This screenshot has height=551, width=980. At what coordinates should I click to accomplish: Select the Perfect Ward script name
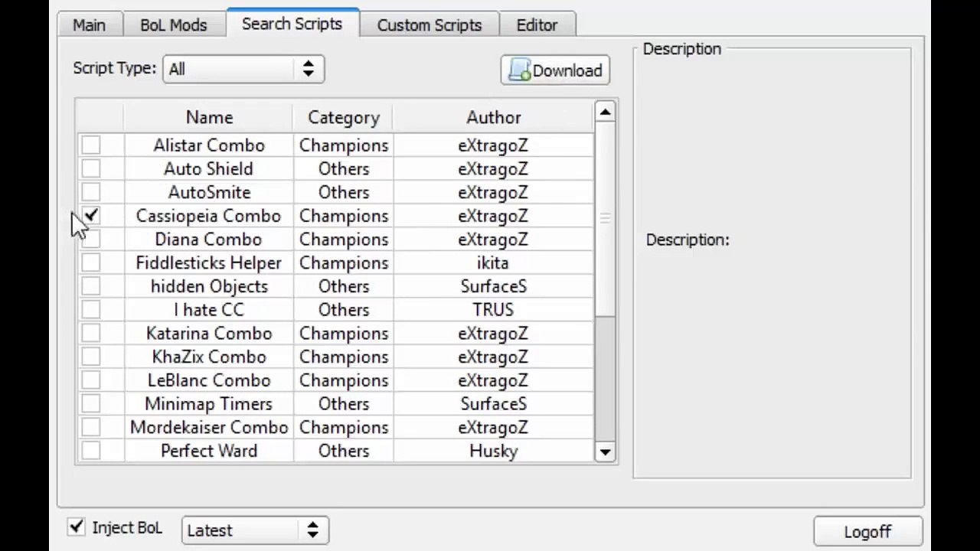[209, 451]
